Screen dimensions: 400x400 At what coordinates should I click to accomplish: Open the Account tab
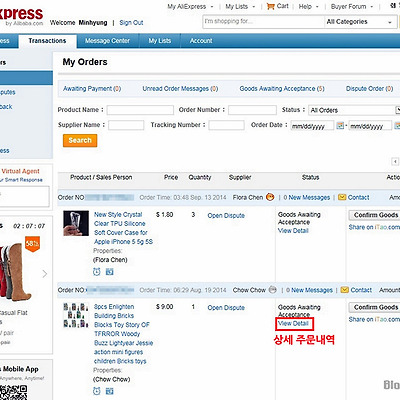(x=201, y=41)
